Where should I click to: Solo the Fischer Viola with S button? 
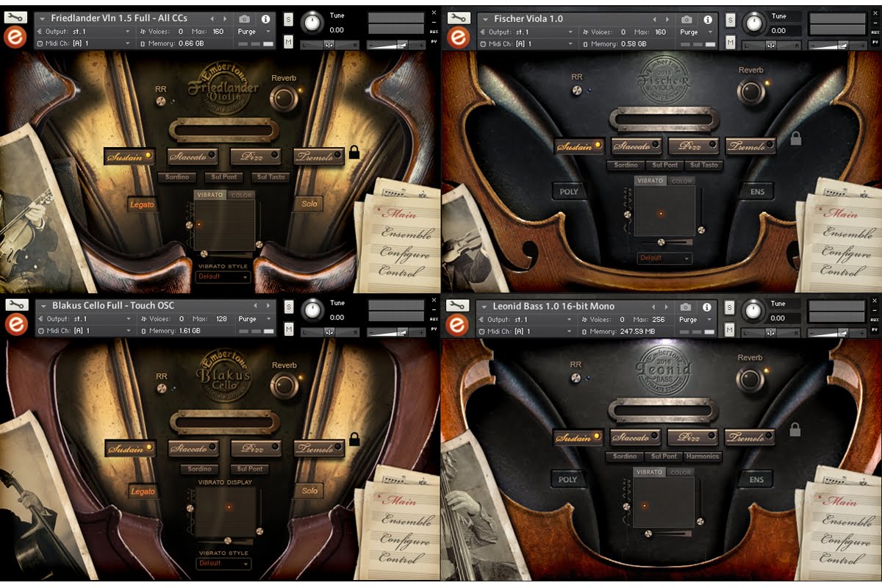730,20
